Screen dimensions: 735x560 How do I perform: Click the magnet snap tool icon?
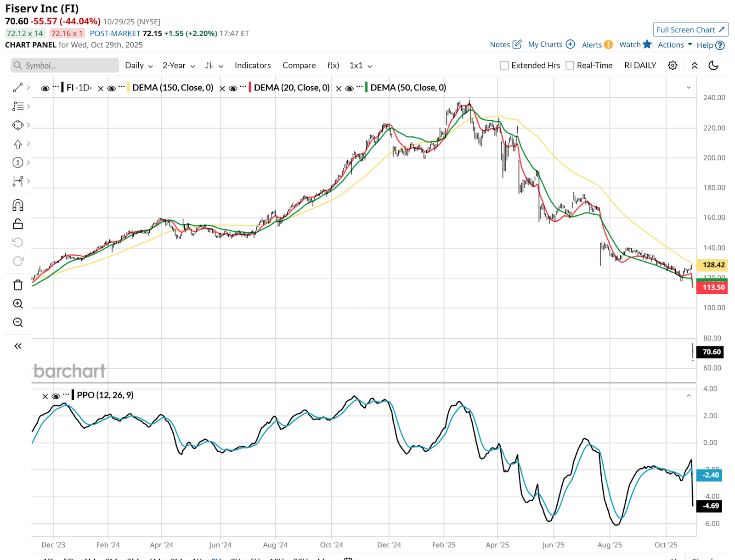click(x=18, y=205)
